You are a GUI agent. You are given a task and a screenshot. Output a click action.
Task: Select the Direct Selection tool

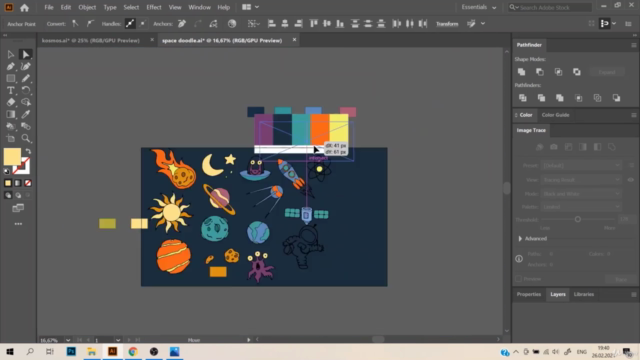(26, 54)
